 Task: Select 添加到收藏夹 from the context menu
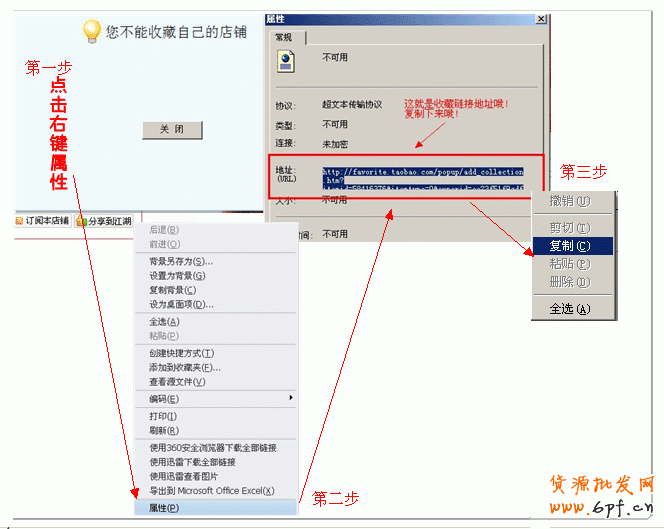(x=185, y=367)
